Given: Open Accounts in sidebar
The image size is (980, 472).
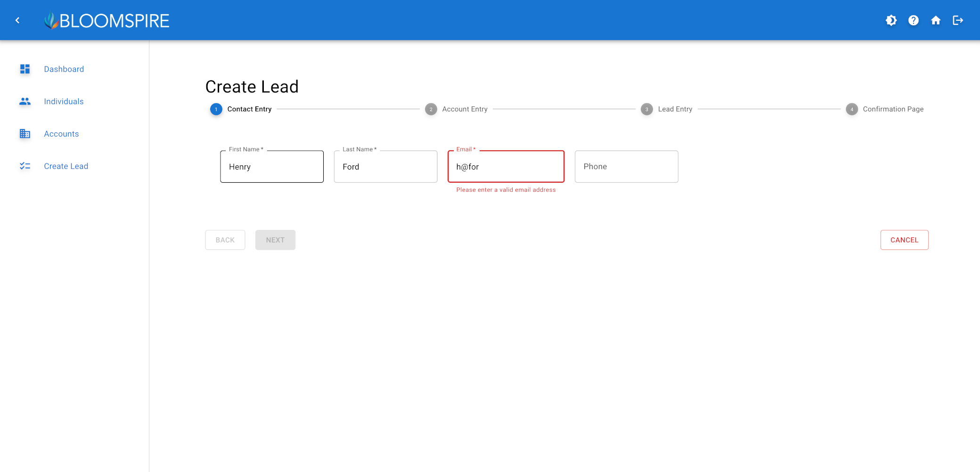Looking at the screenshot, I should (61, 134).
